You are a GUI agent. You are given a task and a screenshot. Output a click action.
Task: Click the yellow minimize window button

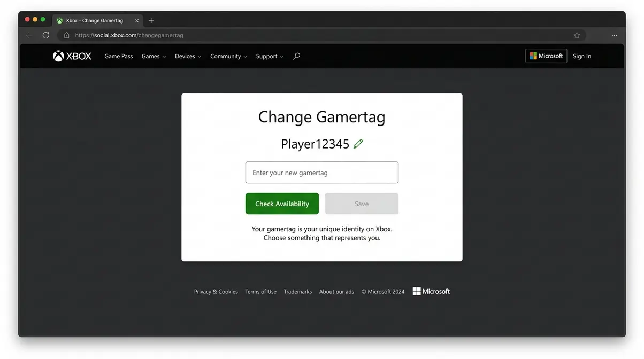pos(35,19)
